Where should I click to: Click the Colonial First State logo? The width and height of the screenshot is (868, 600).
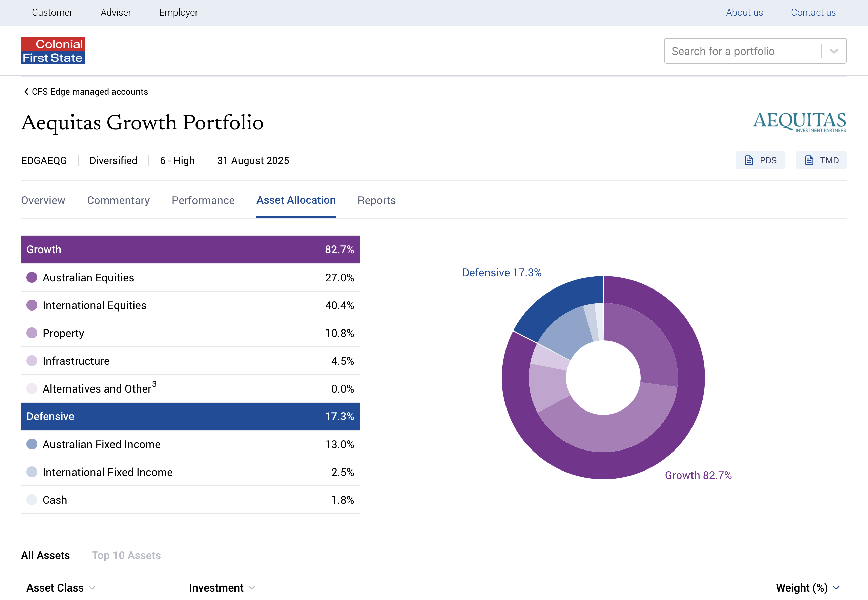[x=53, y=51]
